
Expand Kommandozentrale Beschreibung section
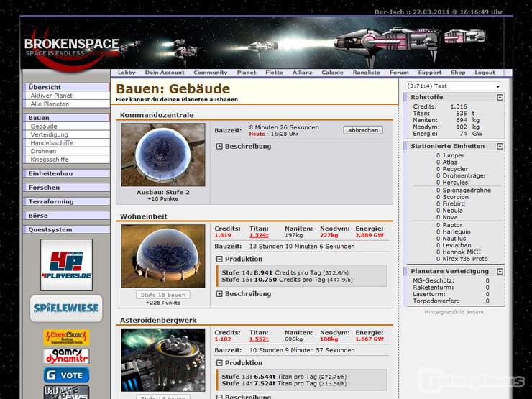[219, 147]
